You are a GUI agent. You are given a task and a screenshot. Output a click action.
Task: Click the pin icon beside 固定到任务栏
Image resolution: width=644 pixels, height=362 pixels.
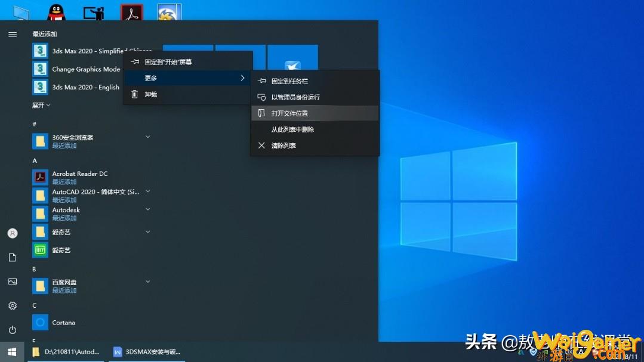click(261, 81)
